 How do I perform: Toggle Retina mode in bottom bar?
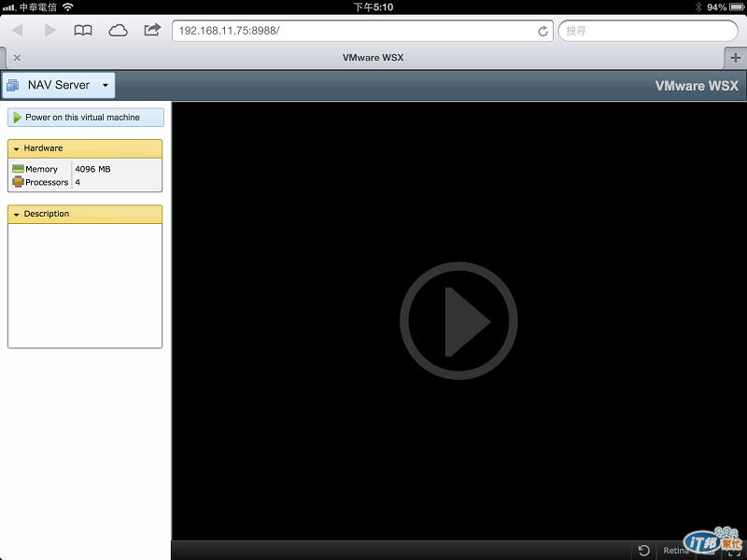[x=675, y=551]
